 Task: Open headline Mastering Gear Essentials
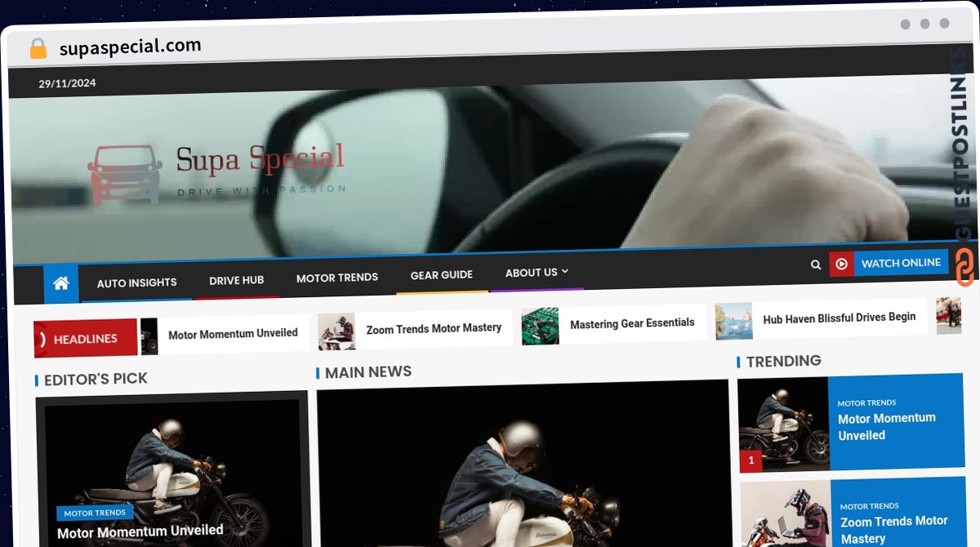(632, 323)
